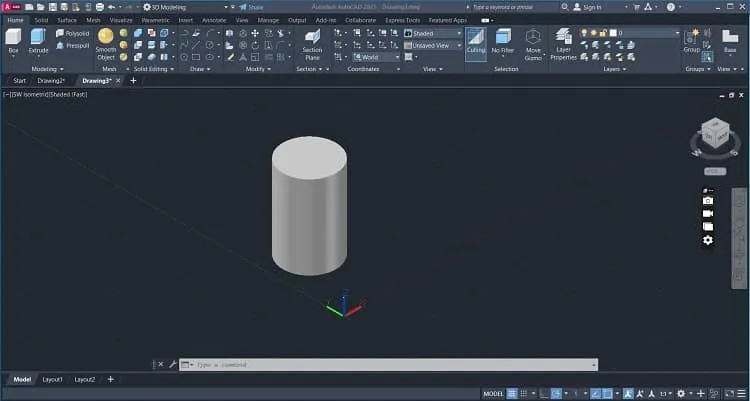This screenshot has height=401, width=750.
Task: Click the Presspull tool
Action: [x=72, y=45]
